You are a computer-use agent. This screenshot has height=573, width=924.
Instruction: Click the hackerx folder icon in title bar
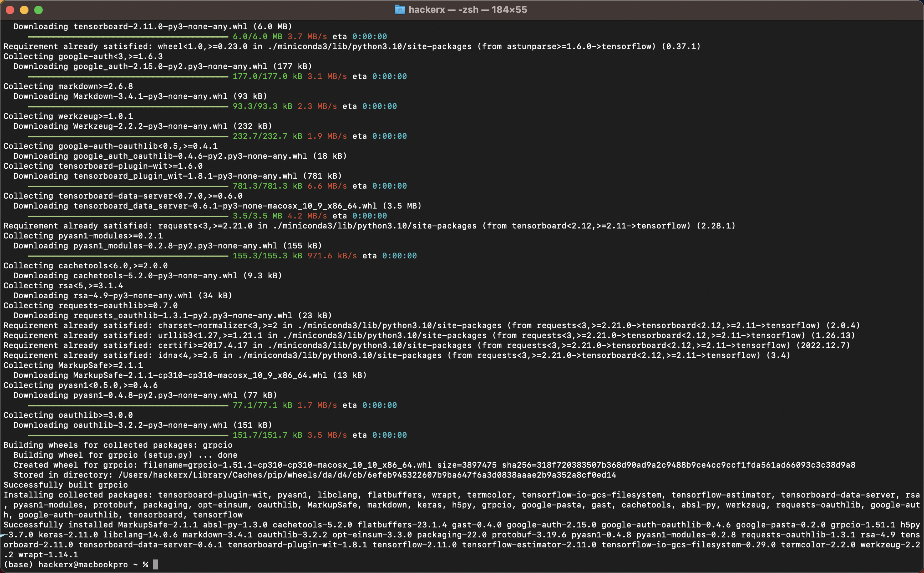point(399,10)
